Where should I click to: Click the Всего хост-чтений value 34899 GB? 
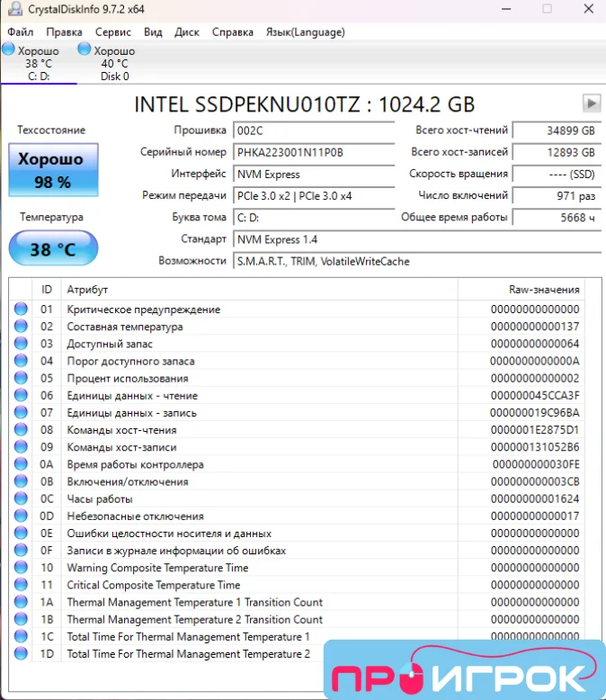(x=557, y=130)
